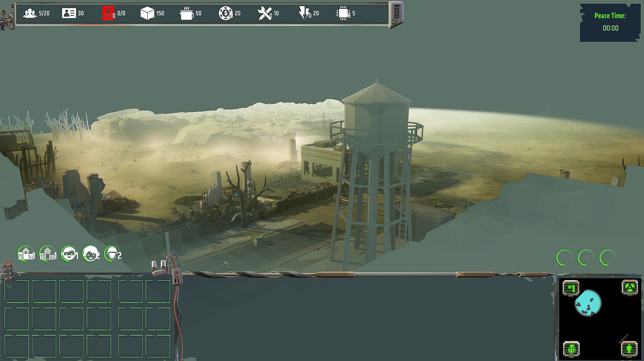Click the cube materials resource icon
The image size is (644, 361).
(x=147, y=13)
